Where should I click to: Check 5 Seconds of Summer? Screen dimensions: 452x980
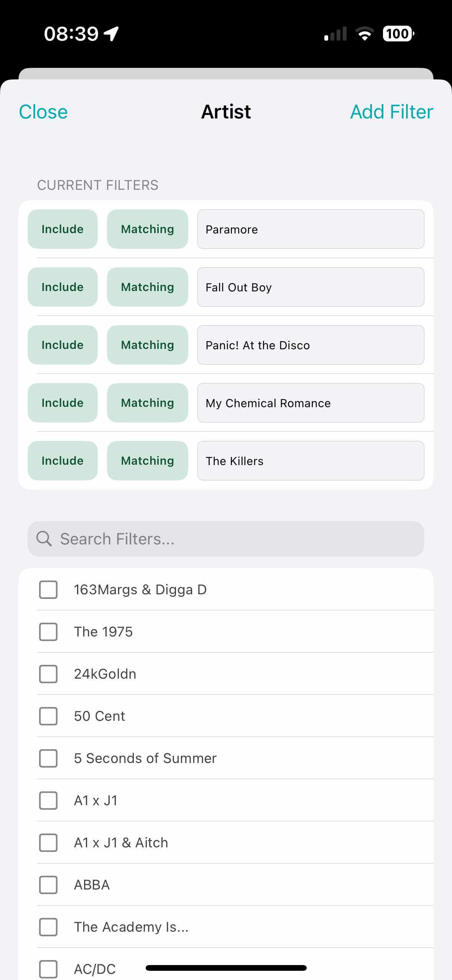[x=48, y=758]
